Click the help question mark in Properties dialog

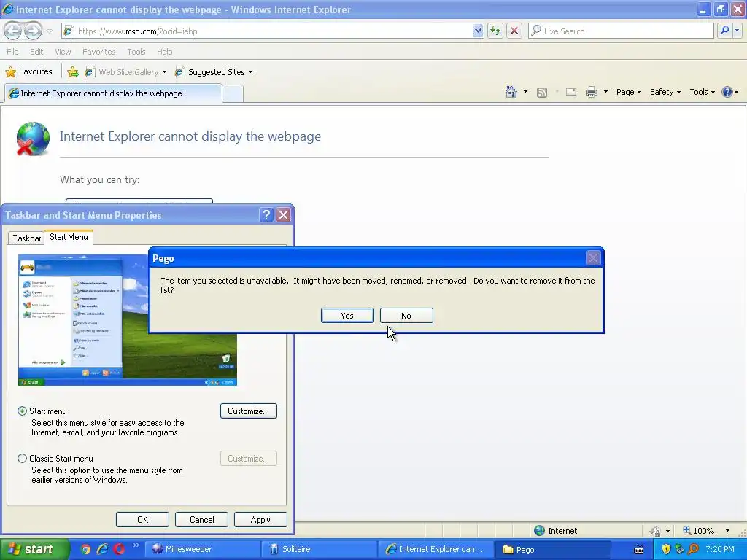coord(266,215)
